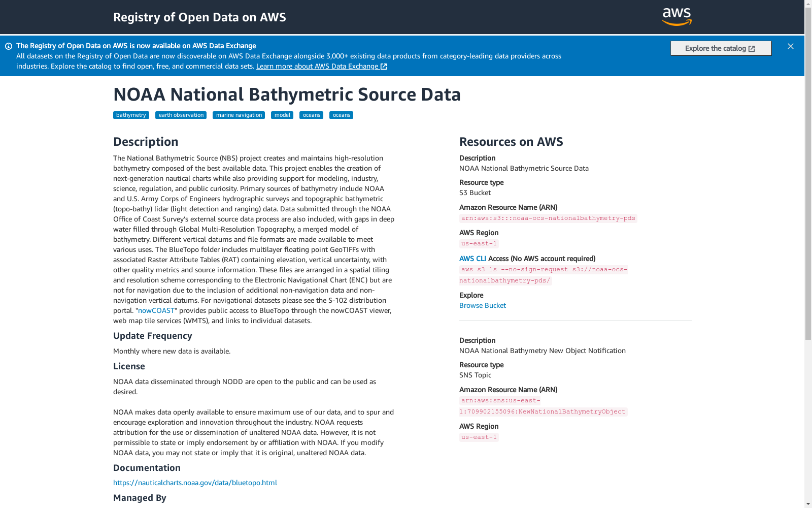The height and width of the screenshot is (508, 812).
Task: Click the Registry of Open Data on AWS title
Action: point(199,17)
